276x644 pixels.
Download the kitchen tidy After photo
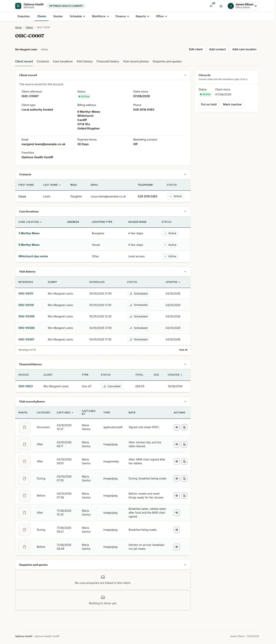click(184, 444)
